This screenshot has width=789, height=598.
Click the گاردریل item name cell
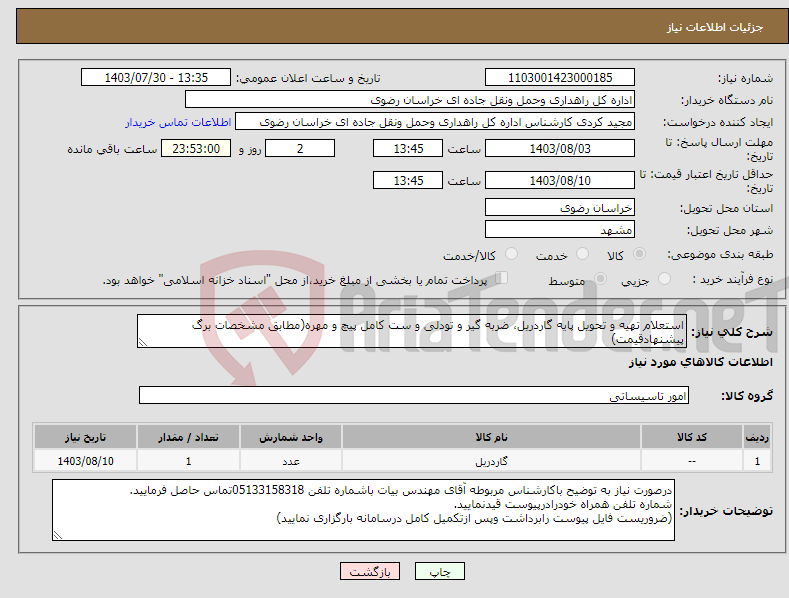coord(491,461)
